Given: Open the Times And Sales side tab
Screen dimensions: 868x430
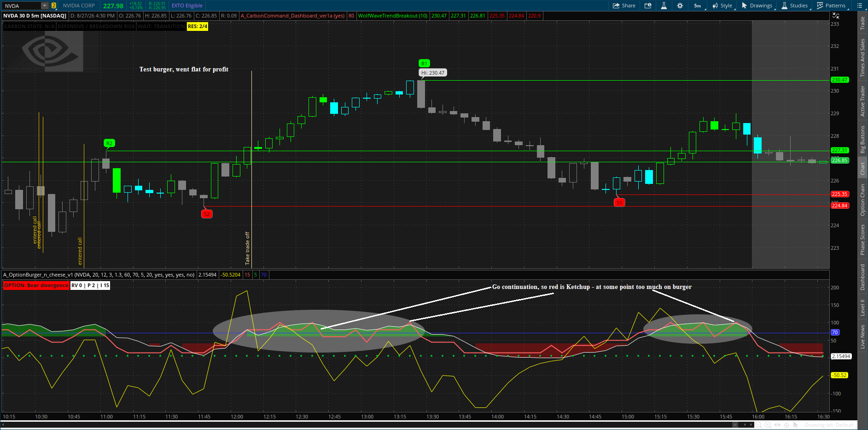Looking at the screenshot, I should (862, 58).
